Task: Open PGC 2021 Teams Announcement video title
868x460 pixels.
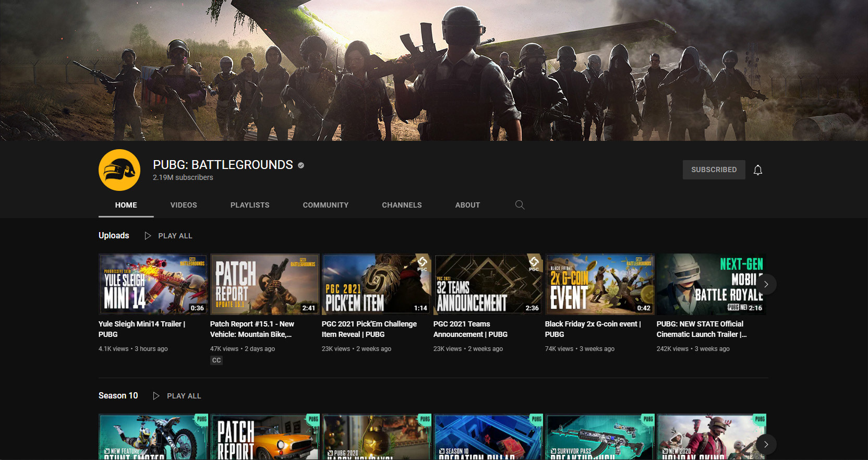Action: 471,329
